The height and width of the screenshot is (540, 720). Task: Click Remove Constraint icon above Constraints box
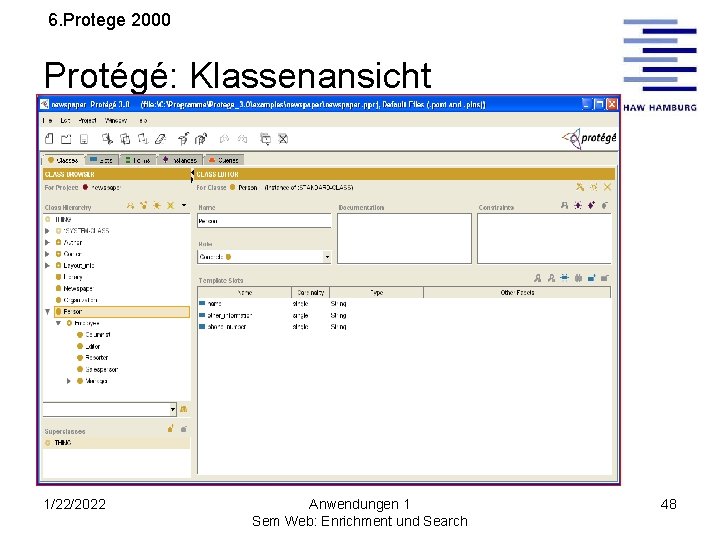click(605, 205)
